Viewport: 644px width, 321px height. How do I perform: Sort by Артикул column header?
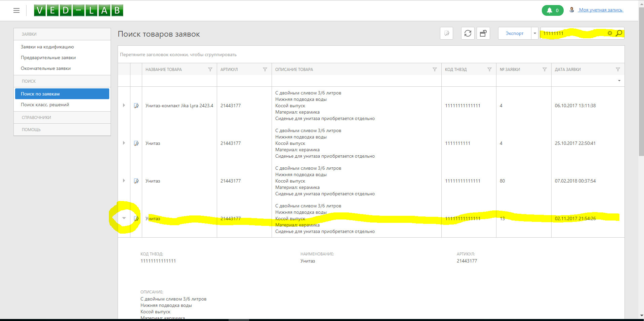pyautogui.click(x=229, y=69)
